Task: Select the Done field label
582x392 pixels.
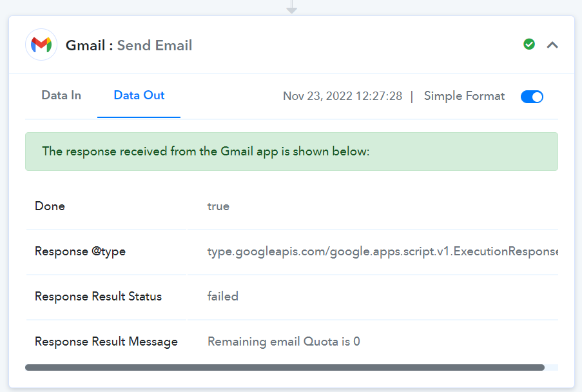Action: point(50,206)
